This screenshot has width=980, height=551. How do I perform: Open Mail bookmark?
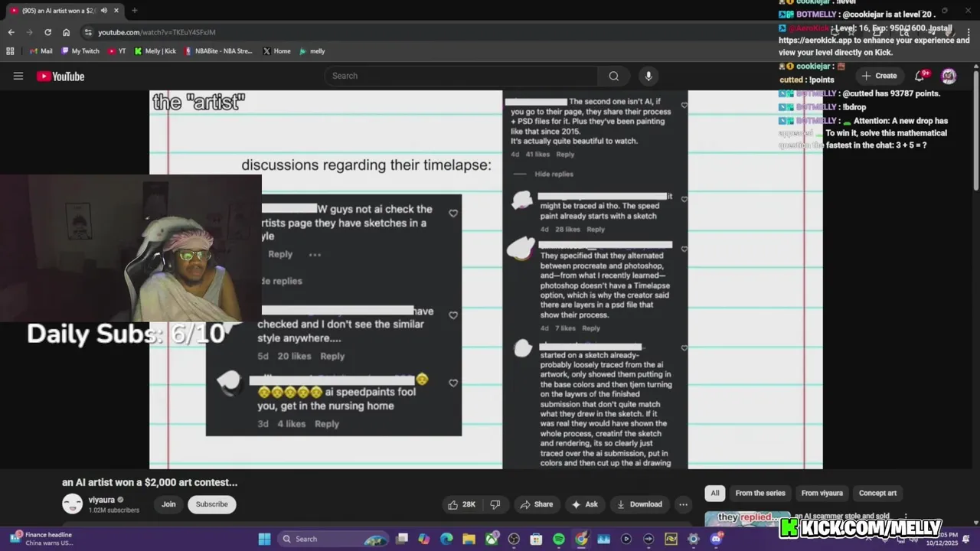(x=41, y=51)
